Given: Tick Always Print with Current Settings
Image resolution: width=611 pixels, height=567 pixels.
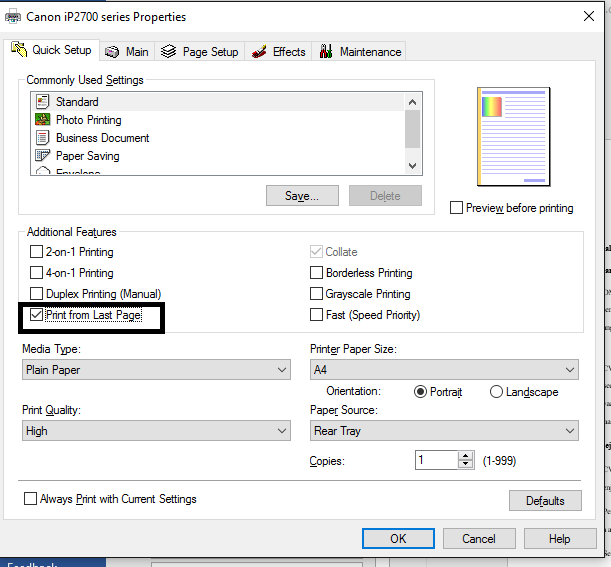Looking at the screenshot, I should pos(30,499).
